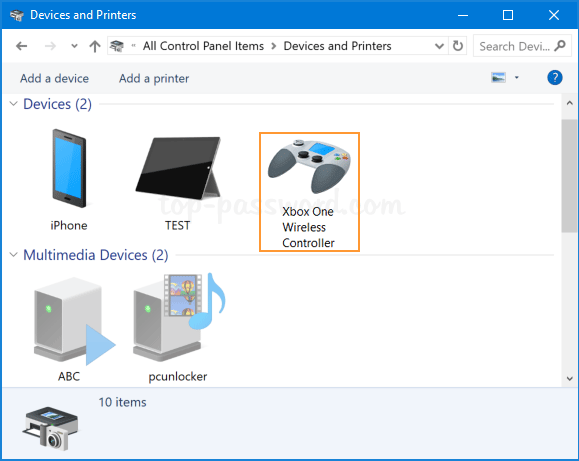Click Add a printer
This screenshot has width=579, height=461.
tap(154, 78)
